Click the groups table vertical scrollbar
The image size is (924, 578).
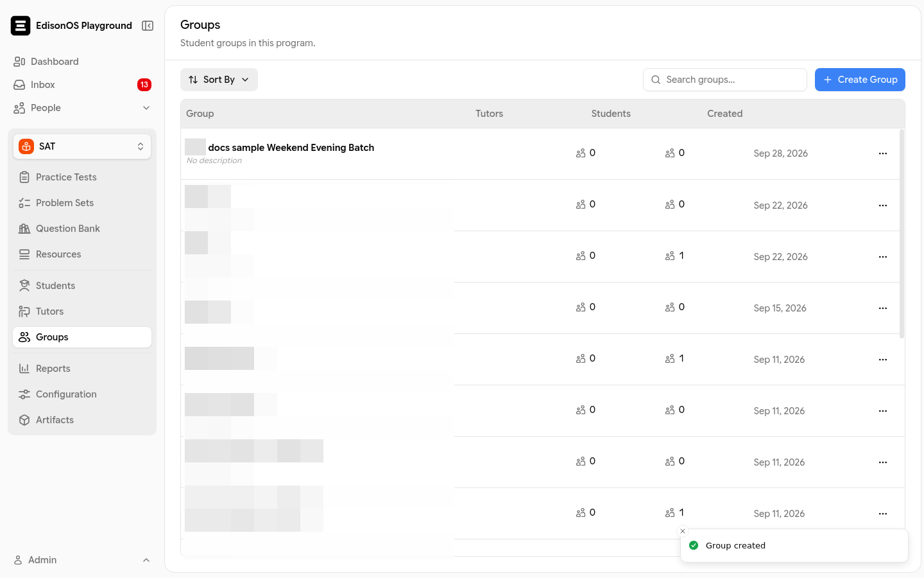(902, 233)
